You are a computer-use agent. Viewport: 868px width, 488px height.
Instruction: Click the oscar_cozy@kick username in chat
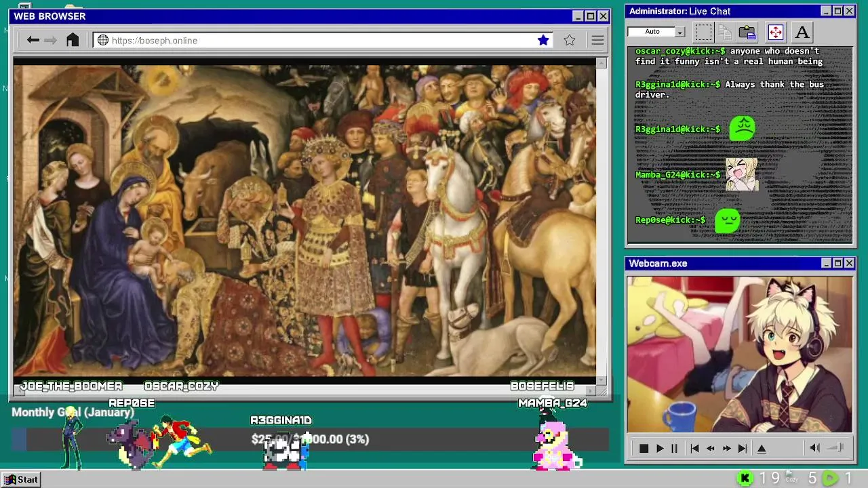pos(680,51)
